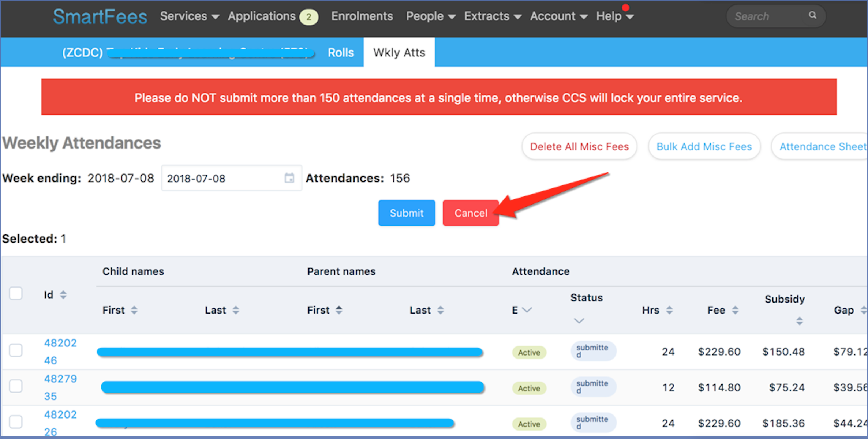Click the Hrs value 12
The height and width of the screenshot is (439, 868).
tap(668, 387)
